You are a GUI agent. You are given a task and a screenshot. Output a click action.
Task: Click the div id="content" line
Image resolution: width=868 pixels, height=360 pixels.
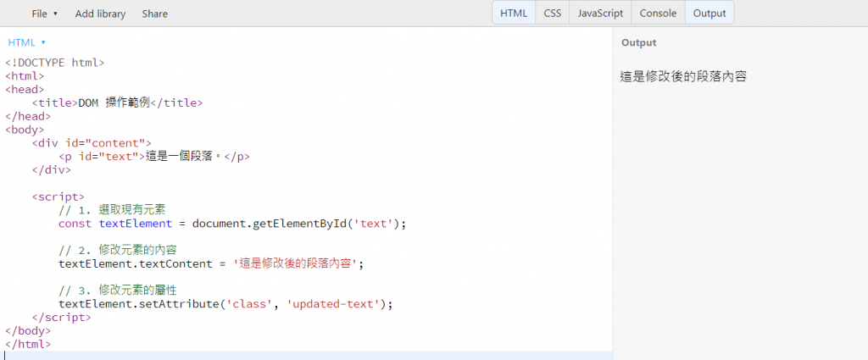(x=92, y=143)
